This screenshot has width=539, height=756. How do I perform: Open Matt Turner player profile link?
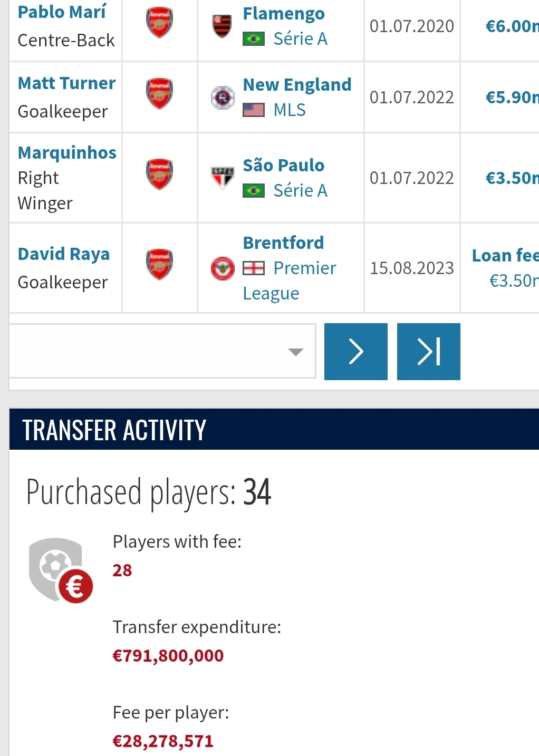[66, 83]
